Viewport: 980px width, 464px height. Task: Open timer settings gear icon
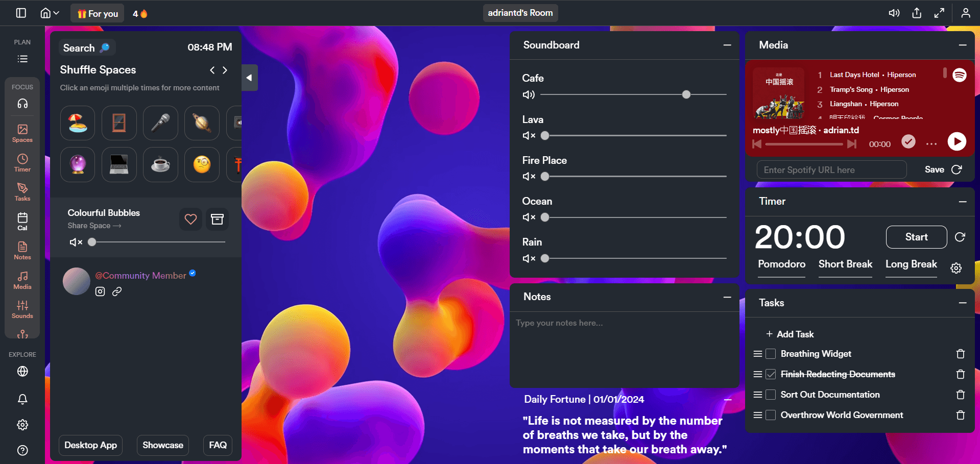(x=956, y=268)
